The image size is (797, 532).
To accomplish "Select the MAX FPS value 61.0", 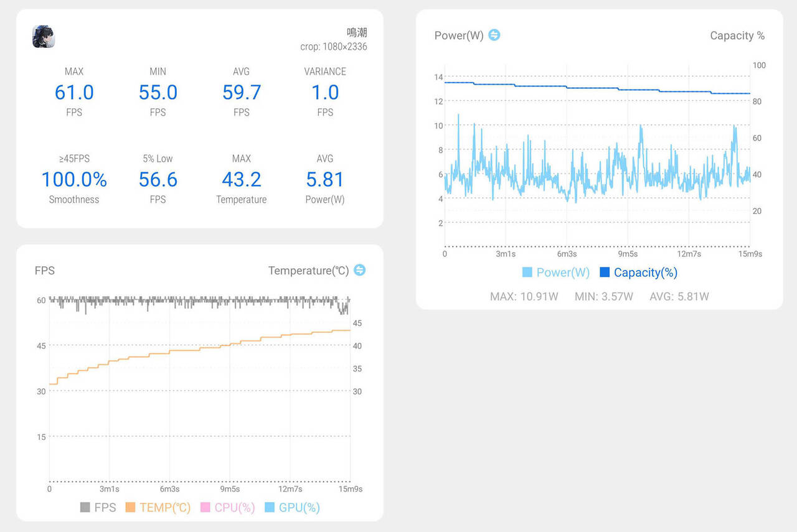I will point(74,93).
